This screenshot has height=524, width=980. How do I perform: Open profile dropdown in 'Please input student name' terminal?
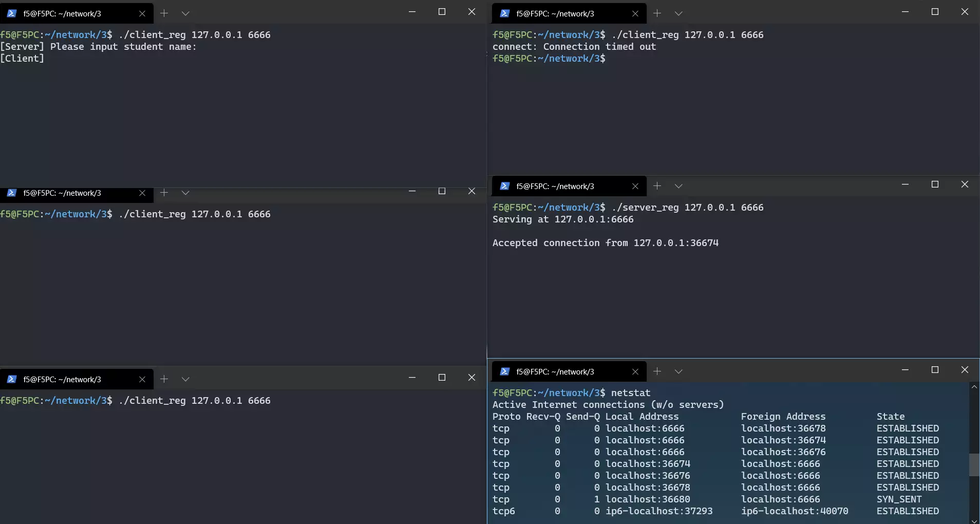185,13
